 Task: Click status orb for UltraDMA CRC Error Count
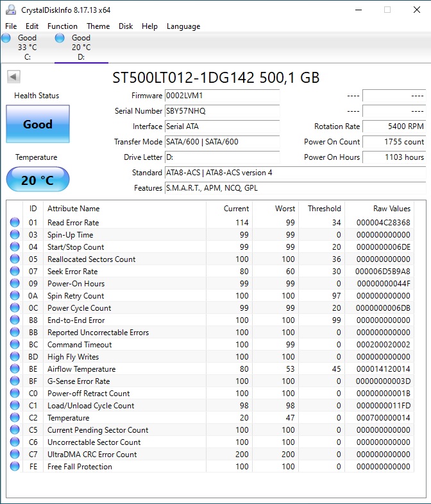[15, 454]
